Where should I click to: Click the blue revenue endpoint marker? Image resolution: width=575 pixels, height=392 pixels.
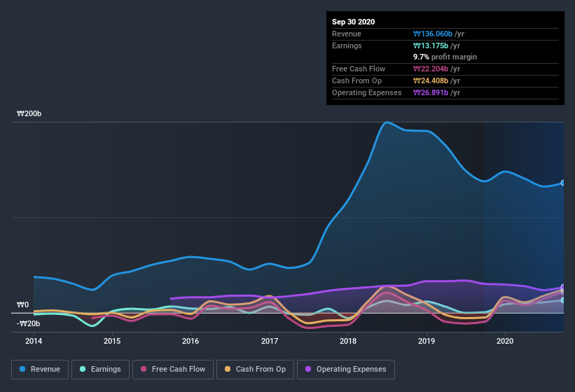click(x=563, y=183)
